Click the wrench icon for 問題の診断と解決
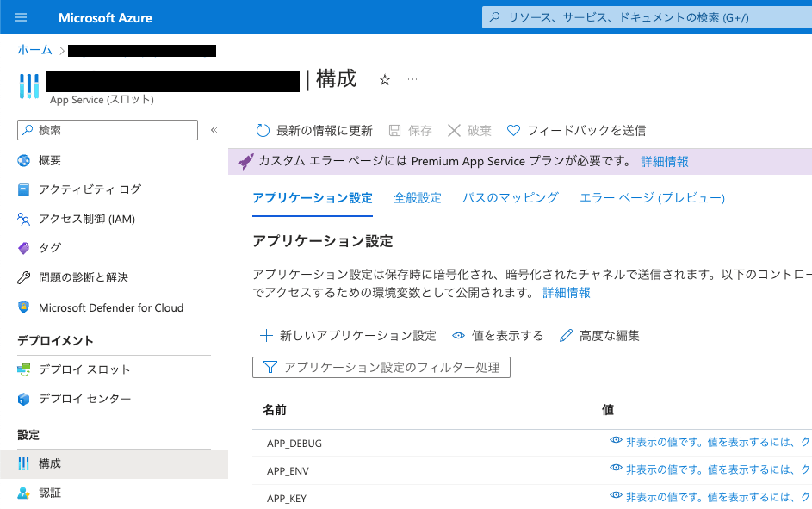The image size is (812, 509). [24, 278]
